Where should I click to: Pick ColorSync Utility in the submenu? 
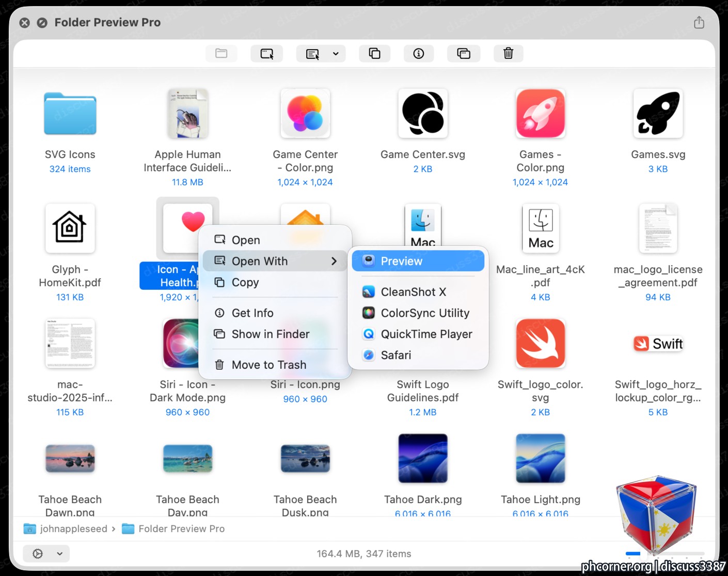[418, 313]
